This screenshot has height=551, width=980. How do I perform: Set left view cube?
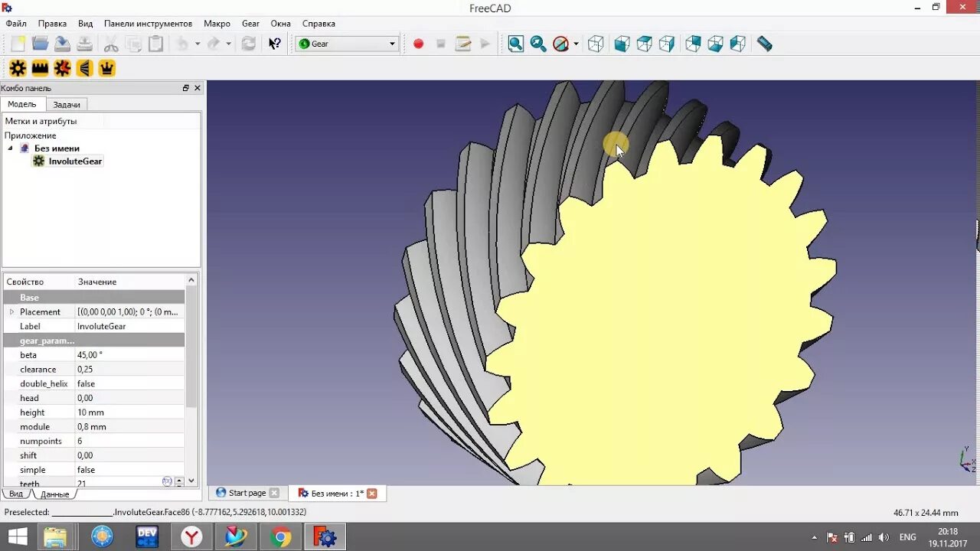coord(738,44)
